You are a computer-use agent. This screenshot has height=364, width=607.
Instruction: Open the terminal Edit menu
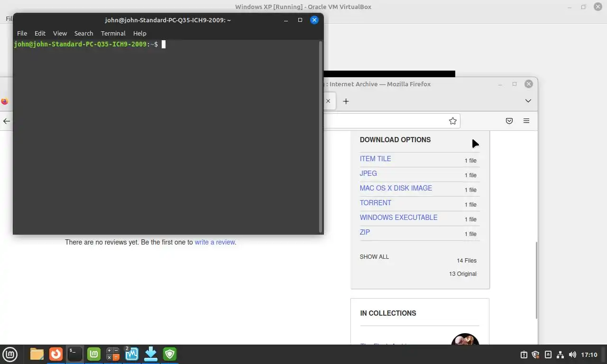40,33
